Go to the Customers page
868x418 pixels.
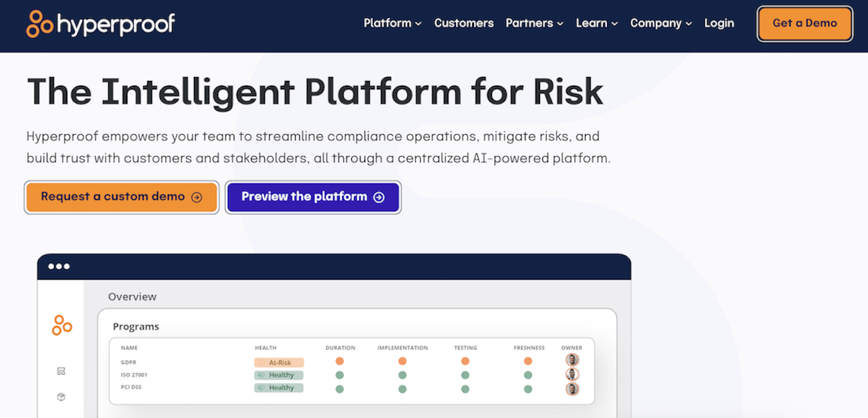click(464, 23)
